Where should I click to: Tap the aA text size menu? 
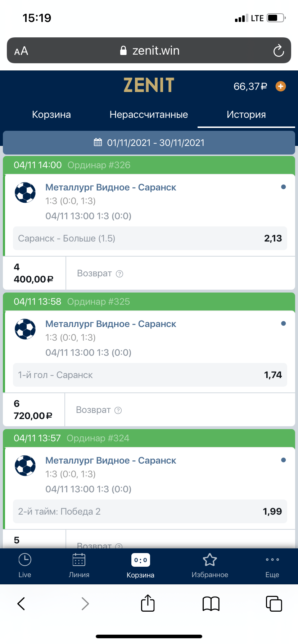[21, 51]
